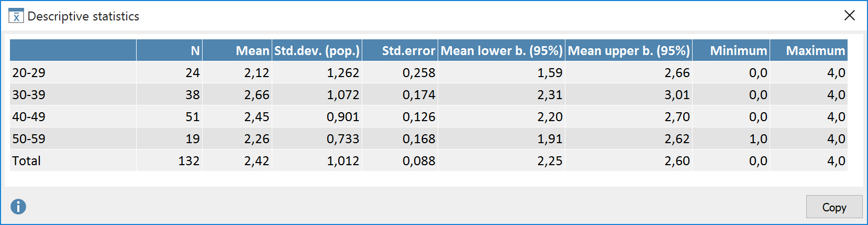This screenshot has height=225, width=868.
Task: Select the 20-29 row label
Action: [29, 73]
